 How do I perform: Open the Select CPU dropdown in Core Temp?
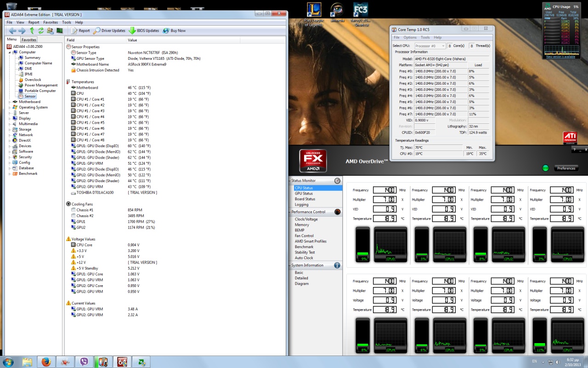point(430,46)
